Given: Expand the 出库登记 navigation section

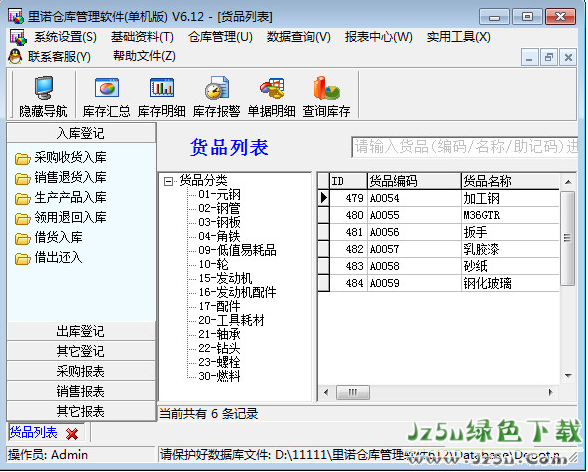Looking at the screenshot, I should click(81, 331).
